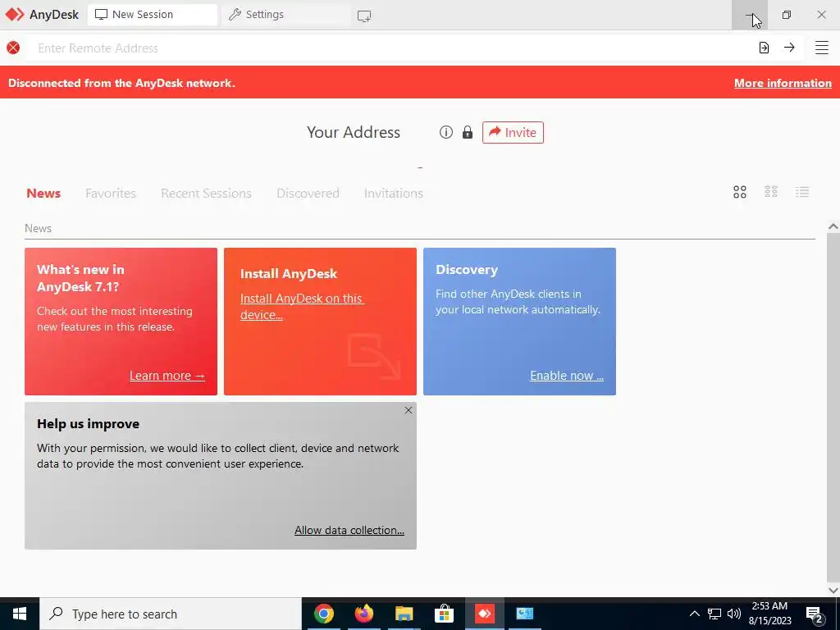Click Allow data collection link
The width and height of the screenshot is (840, 630).
coord(349,530)
